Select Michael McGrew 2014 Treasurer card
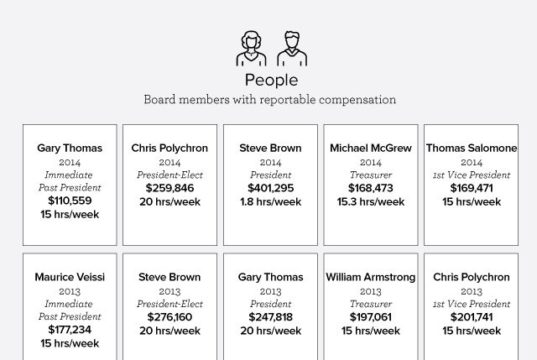 pos(371,185)
